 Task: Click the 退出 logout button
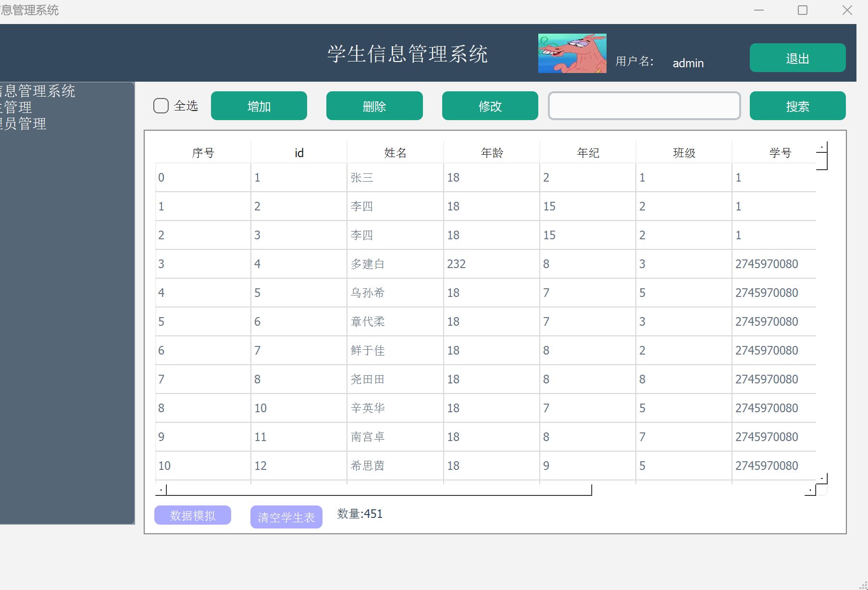click(x=797, y=58)
